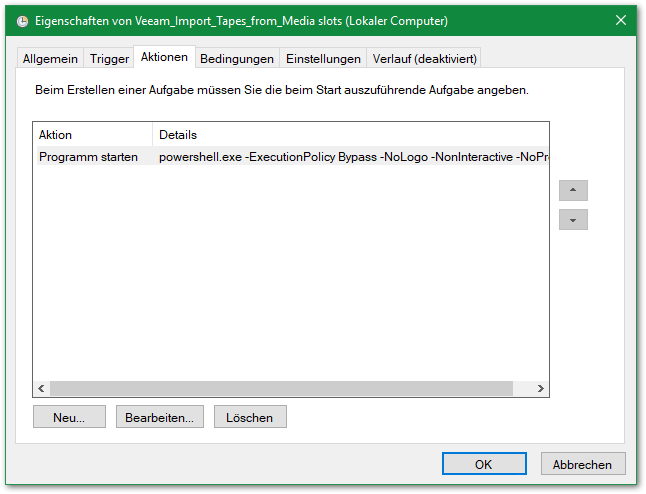Open the Verlauf (deaktiviert) tab
This screenshot has height=494, width=646.
(x=425, y=59)
